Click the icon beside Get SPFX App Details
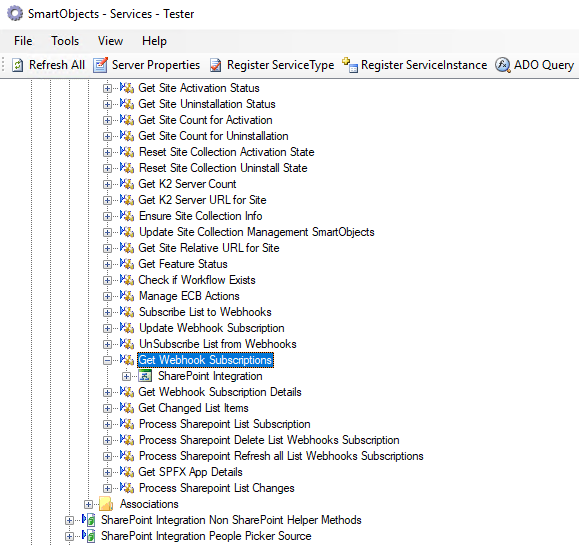 (127, 472)
